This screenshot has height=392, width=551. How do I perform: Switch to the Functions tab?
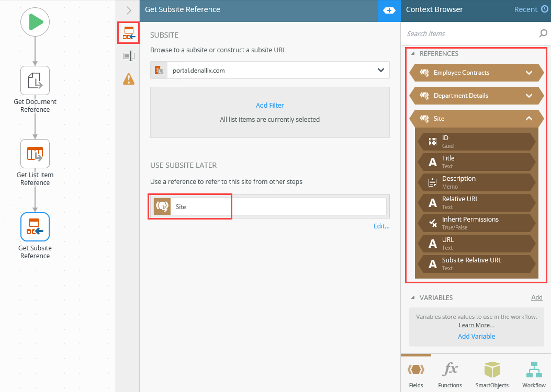point(450,374)
